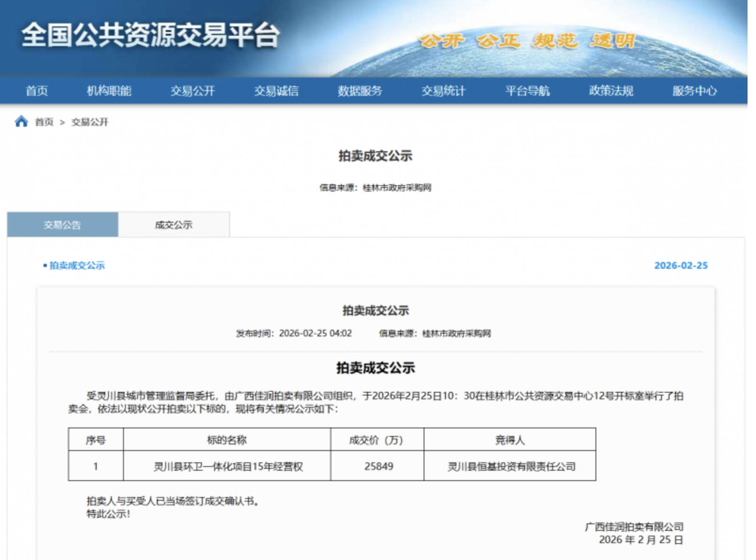Screen dimensions: 756x560
Task: Click the 25849 transaction price cell
Action: pos(378,467)
